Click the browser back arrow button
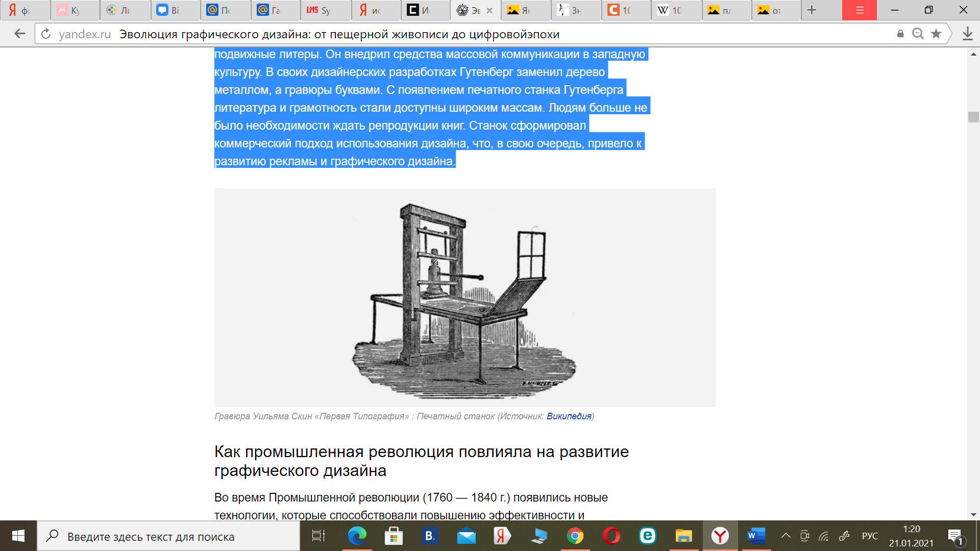The image size is (980, 551). click(20, 34)
